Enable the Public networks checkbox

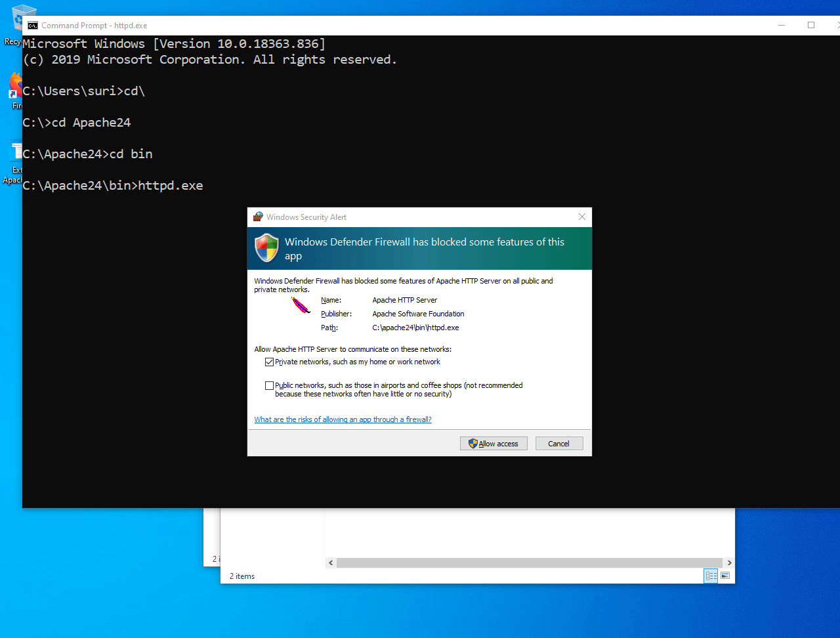tap(269, 385)
